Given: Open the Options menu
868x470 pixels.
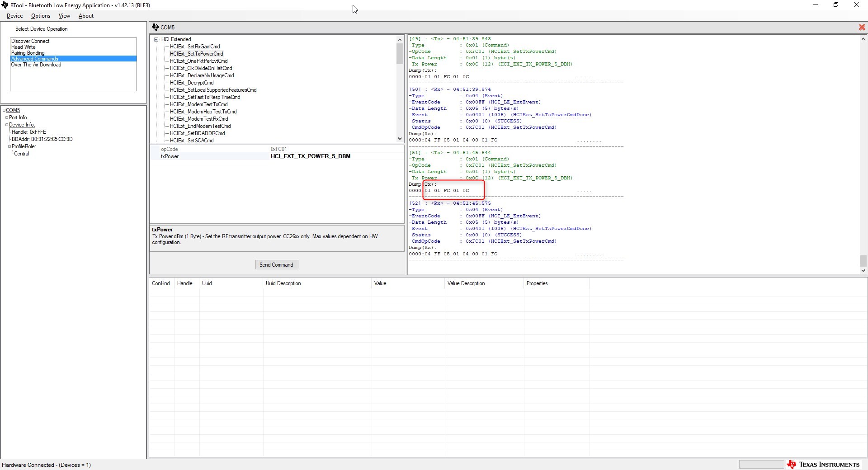Looking at the screenshot, I should click(41, 16).
